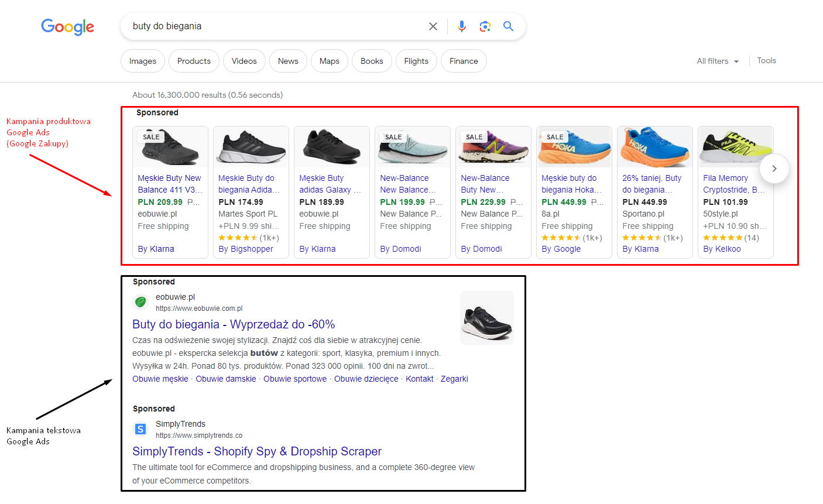The height and width of the screenshot is (504, 823).
Task: Open adidas Galaxy shoe image
Action: [x=332, y=147]
